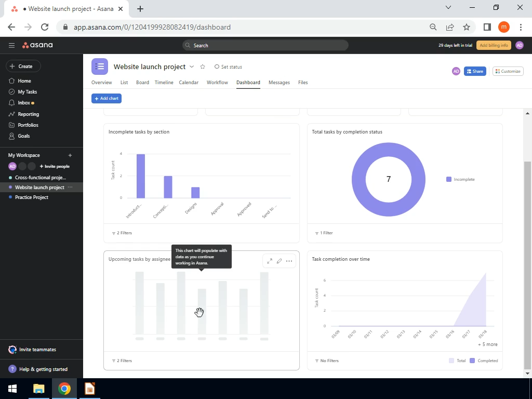Open Goals in the sidebar
The image size is (532, 399).
click(24, 136)
